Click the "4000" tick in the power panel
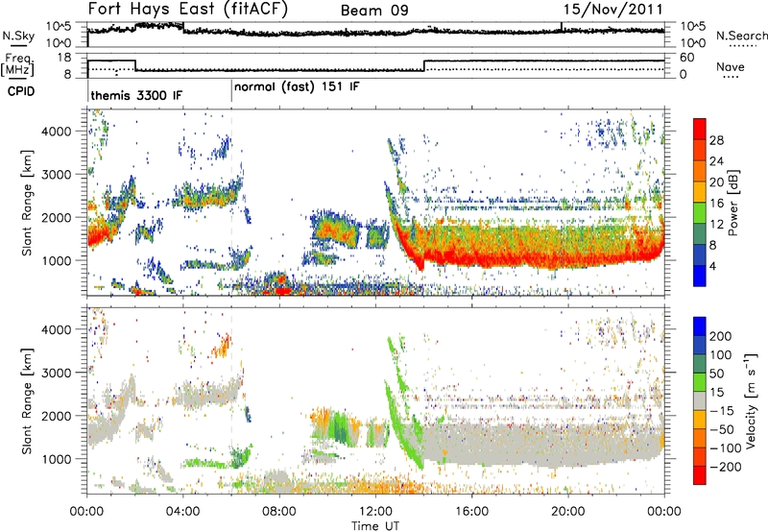Viewport: 768px width, 532px height. pyautogui.click(x=56, y=132)
